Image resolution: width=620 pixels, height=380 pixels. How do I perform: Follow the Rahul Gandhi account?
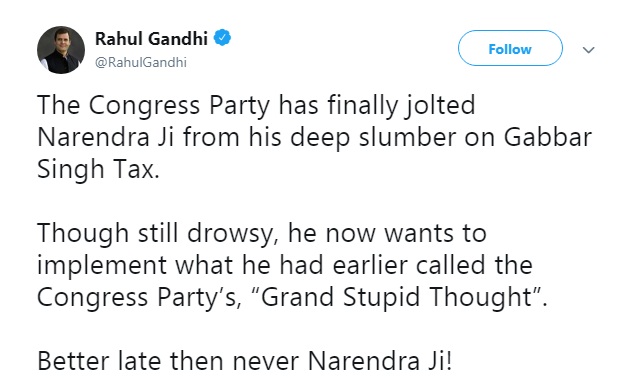pos(510,48)
